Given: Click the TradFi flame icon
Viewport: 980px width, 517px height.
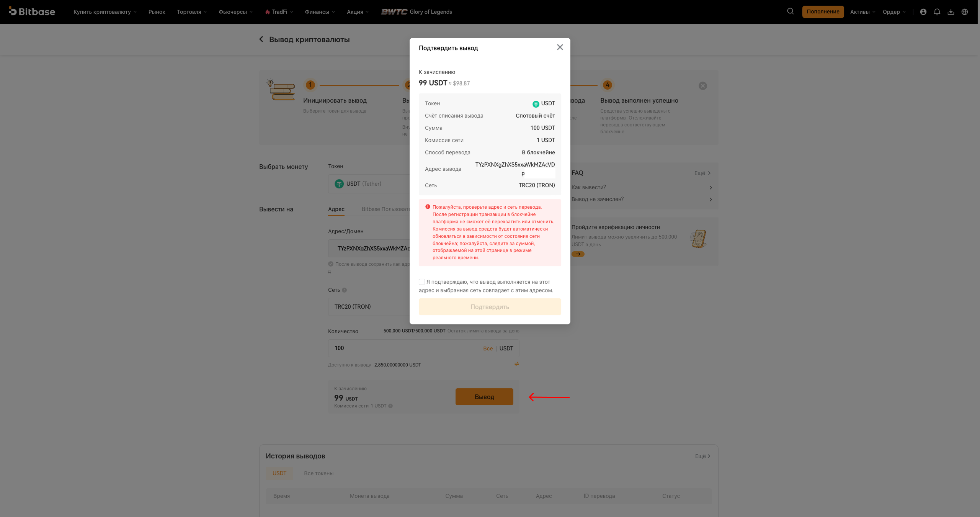Looking at the screenshot, I should pos(267,12).
